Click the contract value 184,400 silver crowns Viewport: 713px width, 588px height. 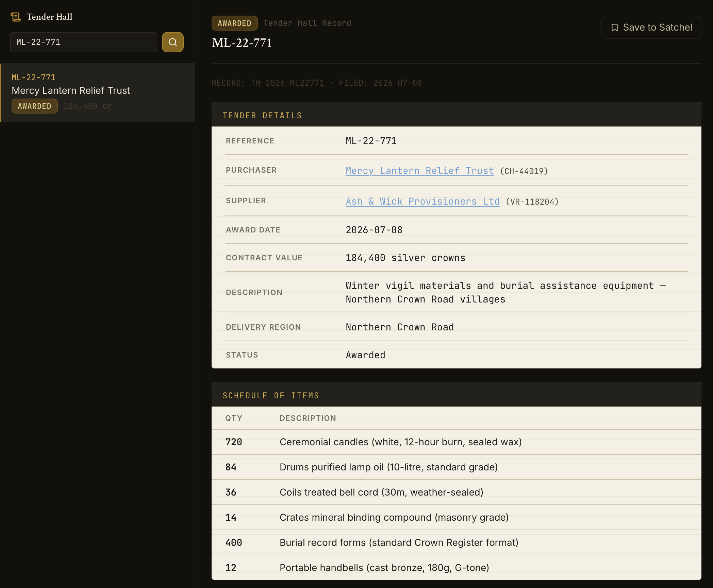[405, 258]
